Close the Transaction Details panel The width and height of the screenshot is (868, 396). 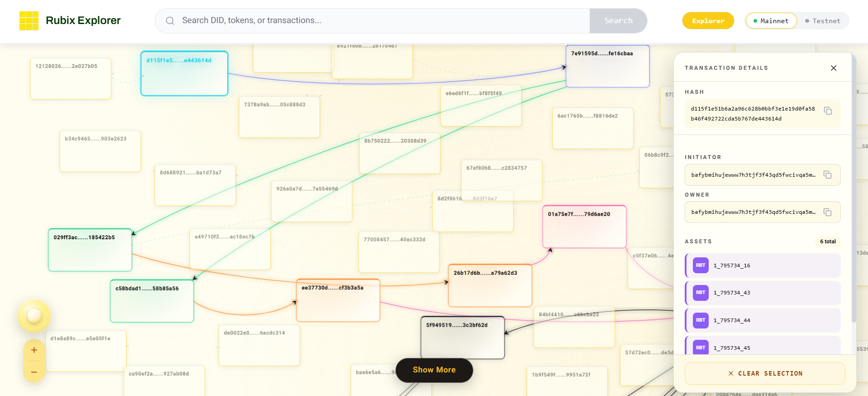(x=834, y=68)
